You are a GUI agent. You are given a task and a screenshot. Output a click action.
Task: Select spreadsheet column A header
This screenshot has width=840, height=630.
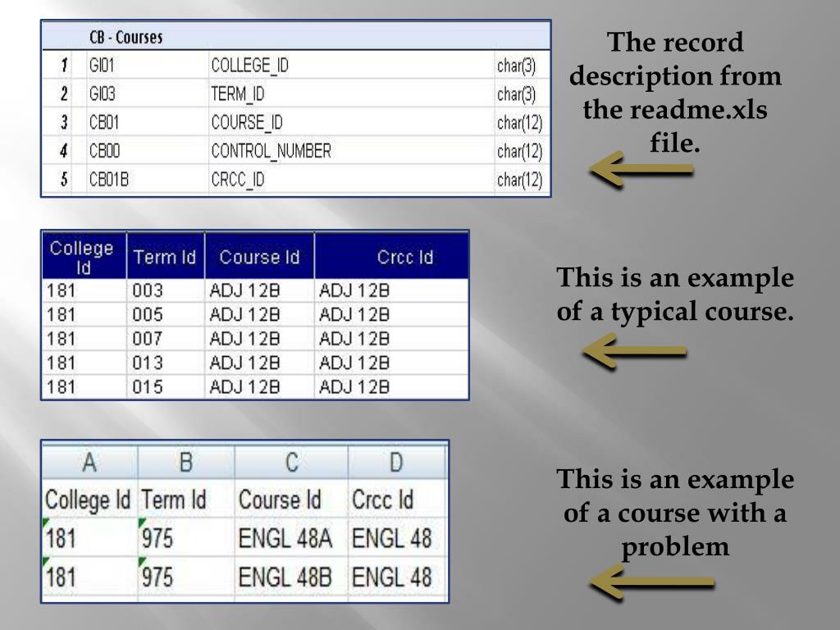[89, 462]
